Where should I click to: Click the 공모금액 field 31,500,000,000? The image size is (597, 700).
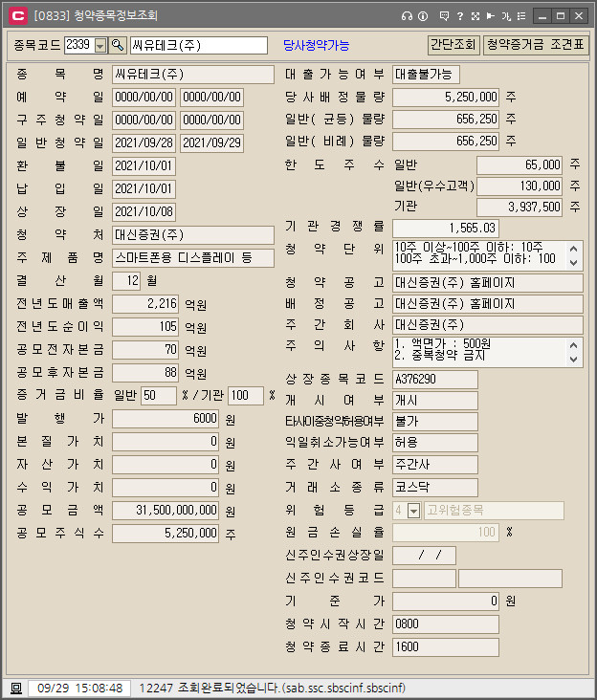pyautogui.click(x=166, y=511)
